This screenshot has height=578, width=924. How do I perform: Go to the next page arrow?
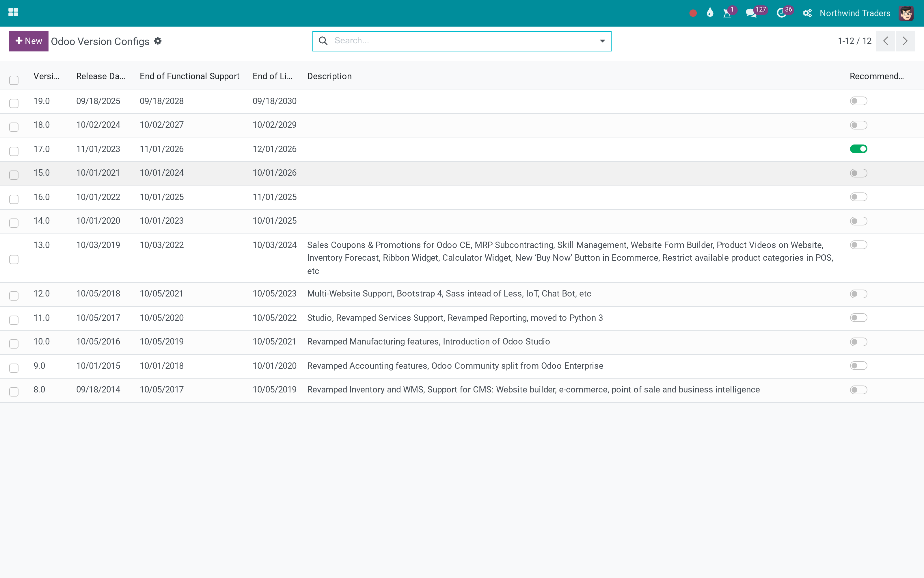(905, 41)
